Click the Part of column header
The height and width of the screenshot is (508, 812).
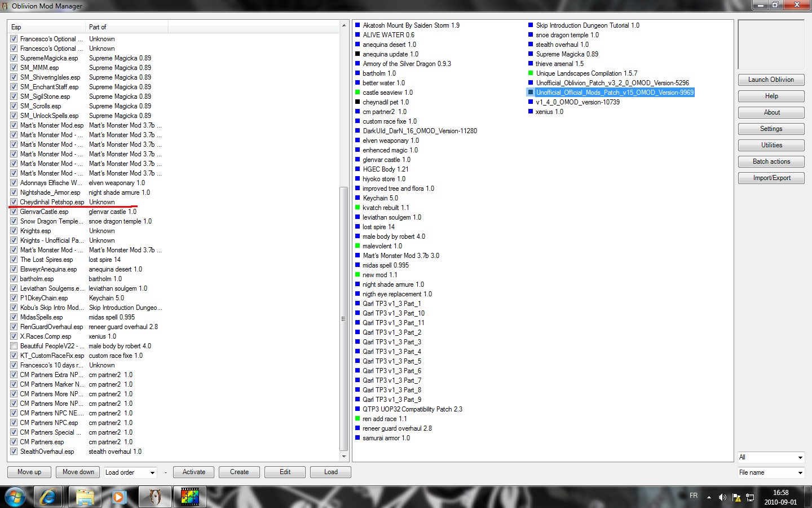coord(127,27)
